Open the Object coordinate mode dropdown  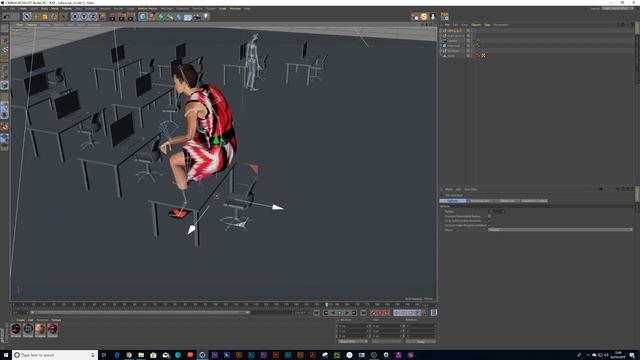coord(353,341)
